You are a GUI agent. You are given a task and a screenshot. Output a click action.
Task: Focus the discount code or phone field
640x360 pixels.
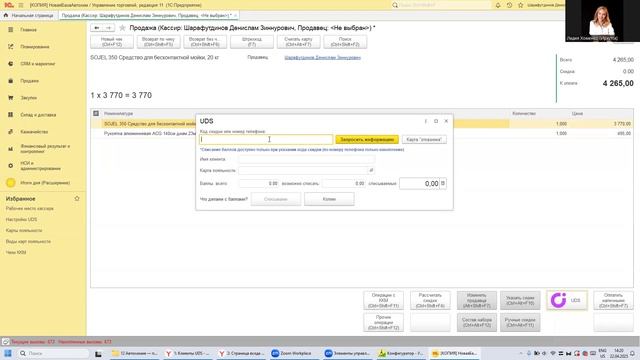pos(266,140)
